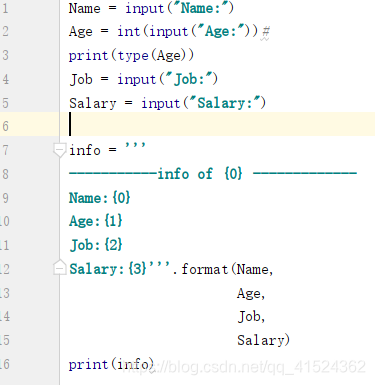
Task: Collapse the fold marker beside 'info ='
Action: pos(60,150)
